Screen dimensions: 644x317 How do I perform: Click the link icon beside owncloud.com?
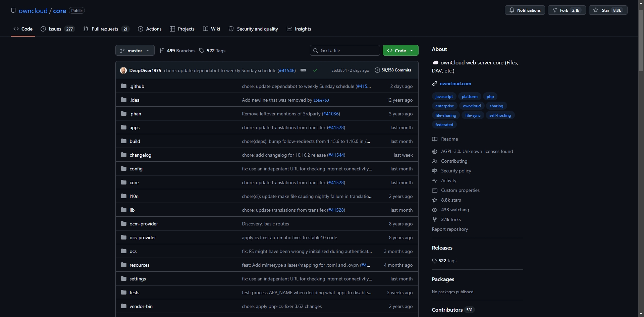(435, 84)
